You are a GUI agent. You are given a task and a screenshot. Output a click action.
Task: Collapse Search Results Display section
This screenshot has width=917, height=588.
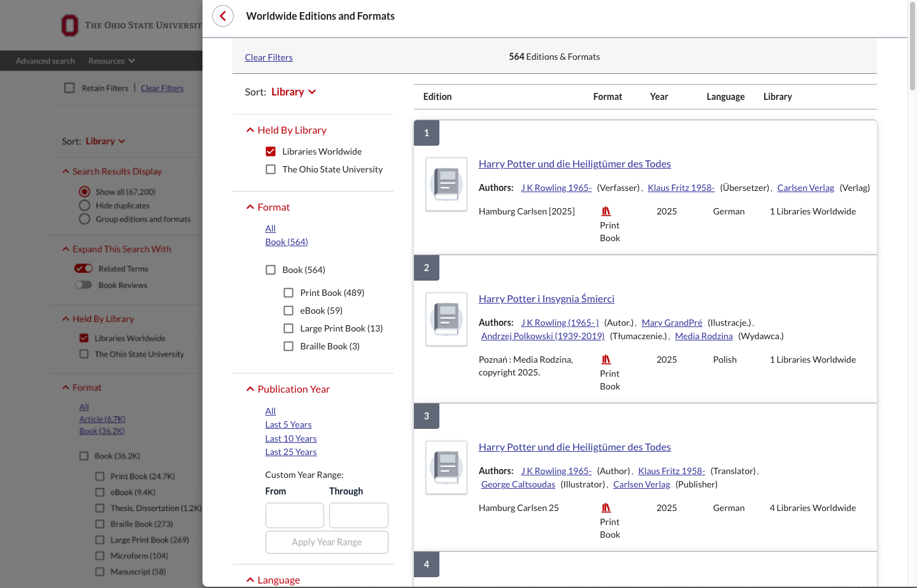click(112, 171)
